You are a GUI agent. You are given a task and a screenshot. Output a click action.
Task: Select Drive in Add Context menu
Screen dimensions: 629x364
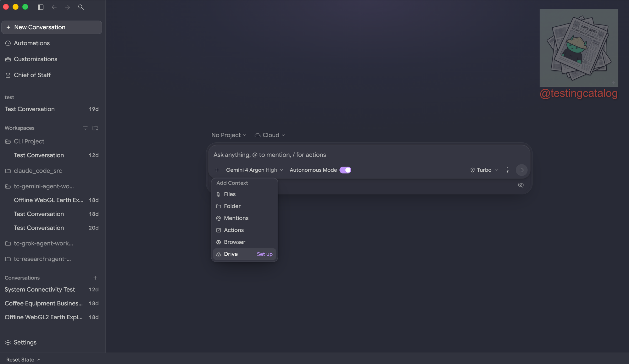click(x=244, y=254)
